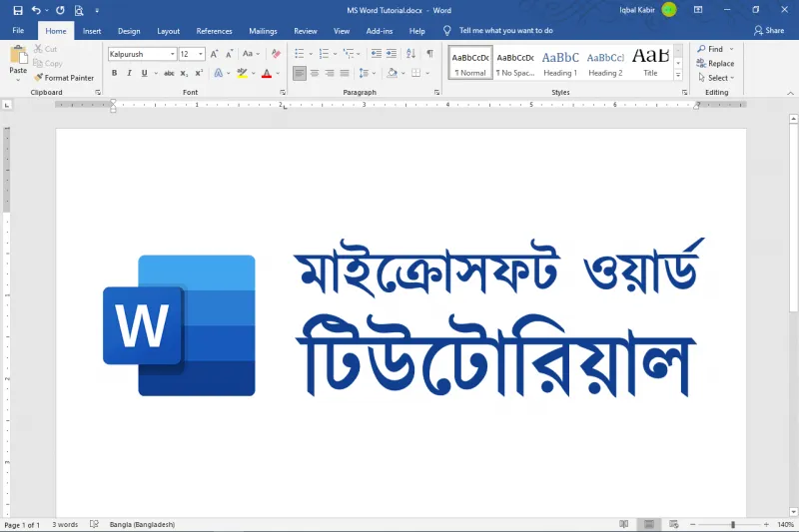Click the Tell me what you want search box
Image resolution: width=799 pixels, height=532 pixels.
click(505, 31)
